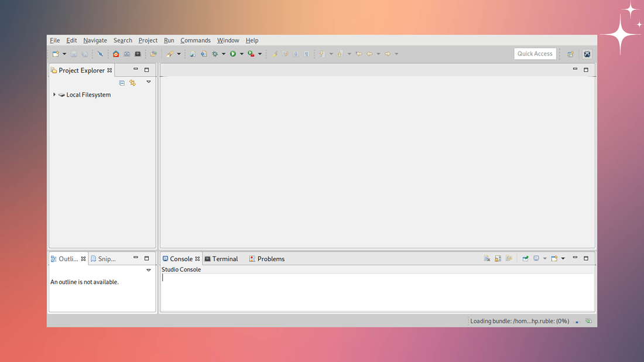Click the blue link-crossed toolbar icon
644x362 pixels.
point(100,54)
